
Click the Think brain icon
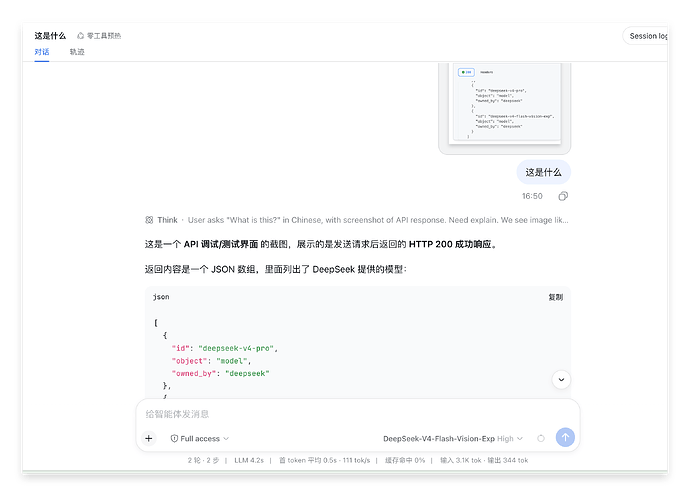pos(149,220)
